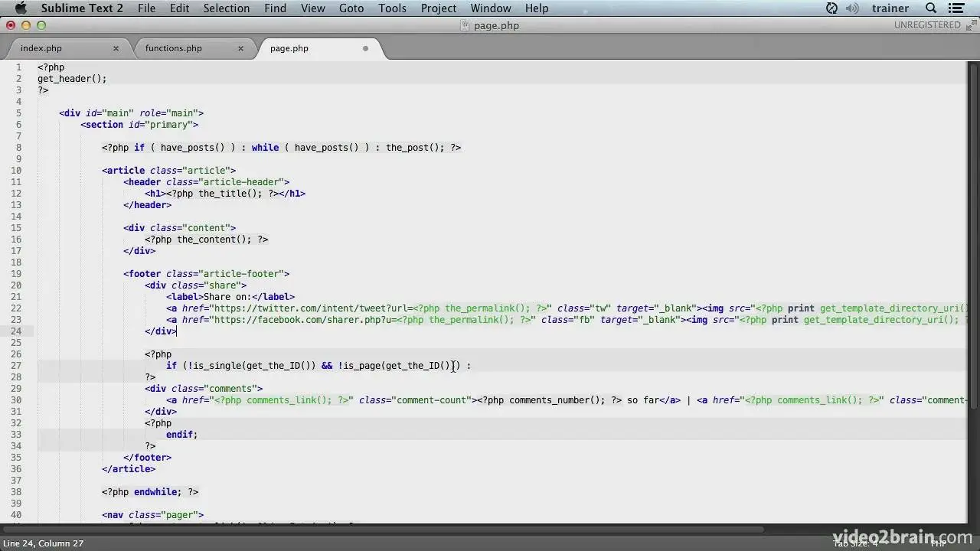Click the header class="article-header" tag
The width and height of the screenshot is (980, 551).
pos(207,182)
